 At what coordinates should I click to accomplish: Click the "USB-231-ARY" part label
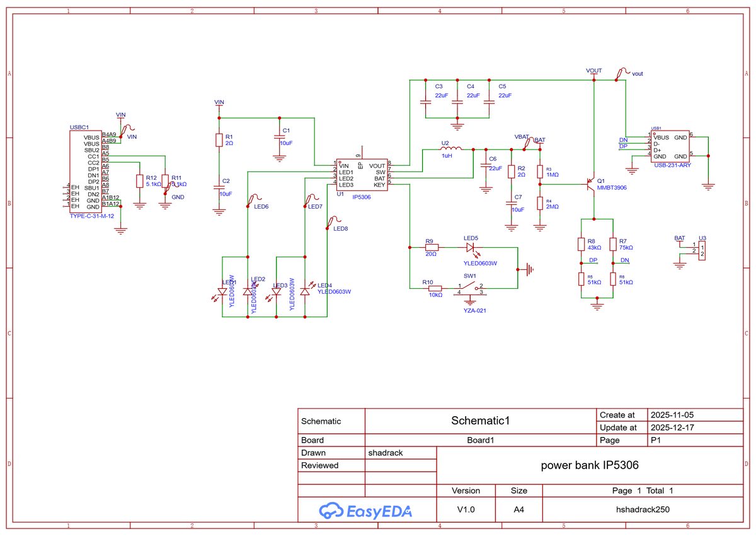[672, 165]
